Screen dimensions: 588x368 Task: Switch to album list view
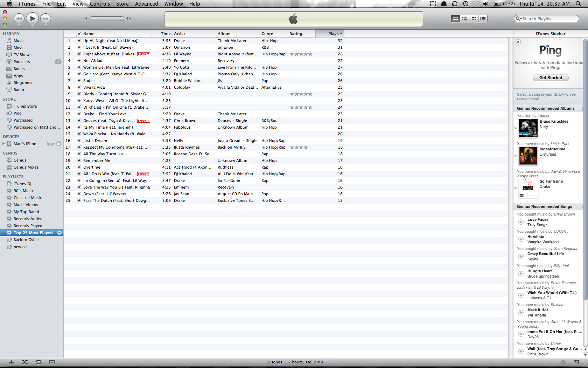point(464,19)
